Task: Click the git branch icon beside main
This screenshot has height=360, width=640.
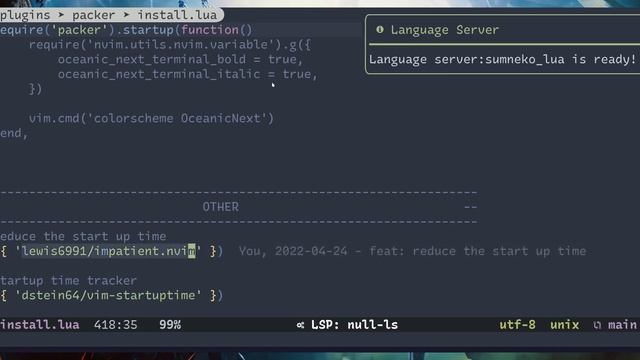Action: point(597,325)
